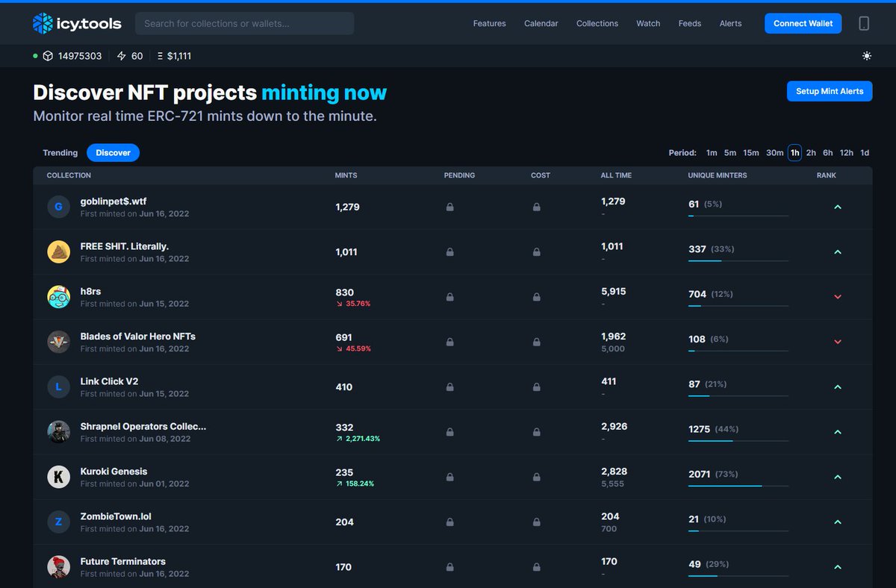The width and height of the screenshot is (896, 588).
Task: Click Setup Mint Alerts button
Action: pyautogui.click(x=830, y=91)
